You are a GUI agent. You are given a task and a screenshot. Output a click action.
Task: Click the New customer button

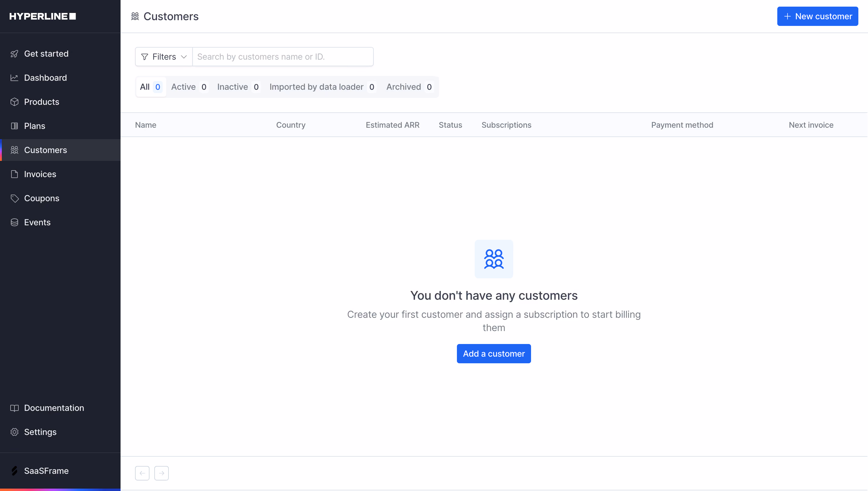coord(817,16)
